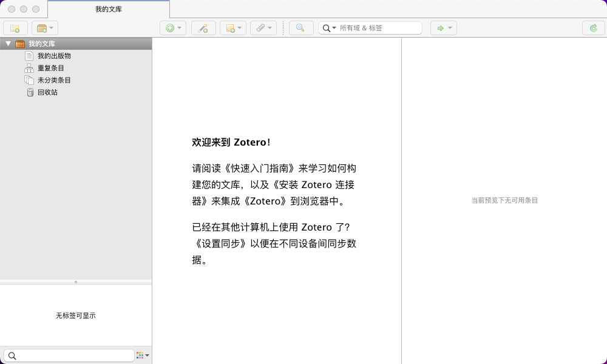
Task: Expand the Add Attachment dropdown arrow
Action: pyautogui.click(x=270, y=28)
